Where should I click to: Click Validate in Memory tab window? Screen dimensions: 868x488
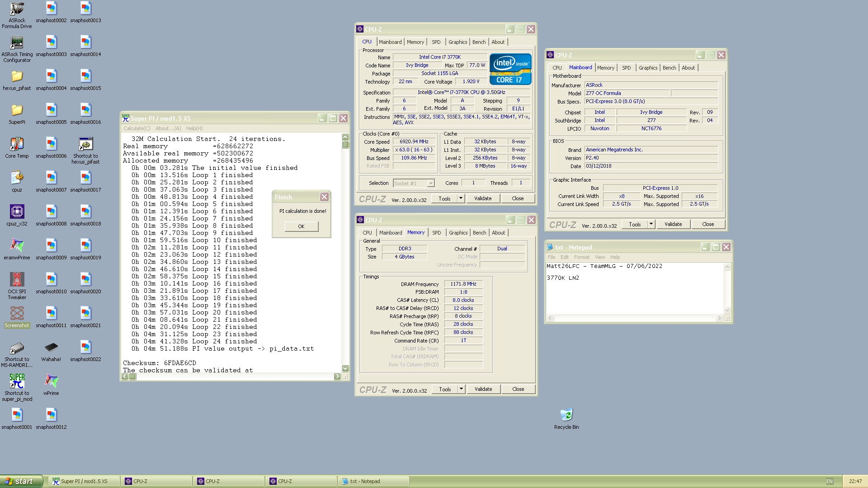coord(483,389)
